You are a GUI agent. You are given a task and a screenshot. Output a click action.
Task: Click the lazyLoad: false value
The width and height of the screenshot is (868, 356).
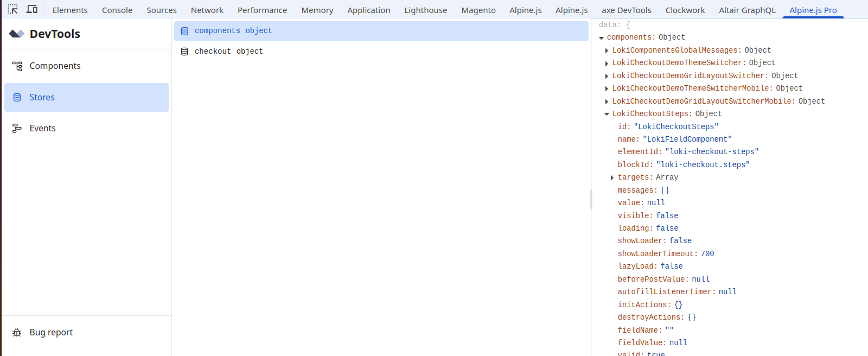tap(672, 266)
